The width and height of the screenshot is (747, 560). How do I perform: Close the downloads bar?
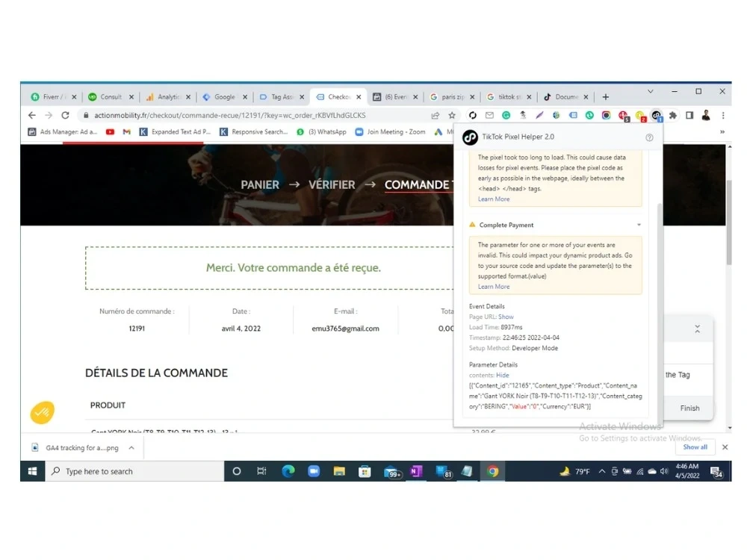(725, 447)
